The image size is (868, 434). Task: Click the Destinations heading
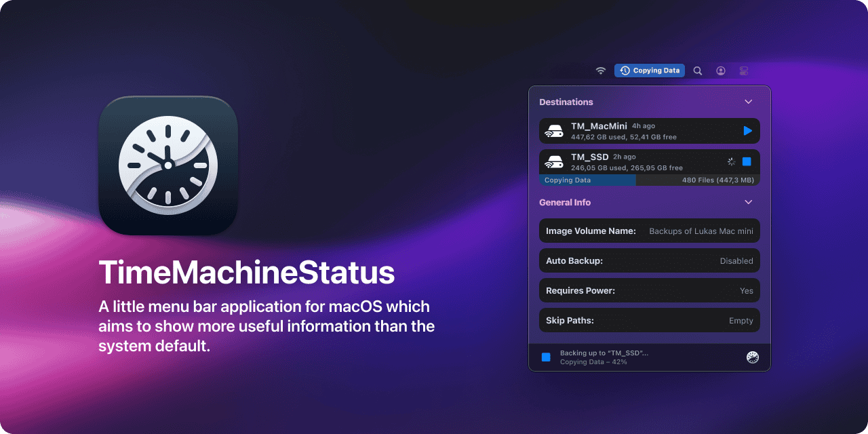coord(566,102)
